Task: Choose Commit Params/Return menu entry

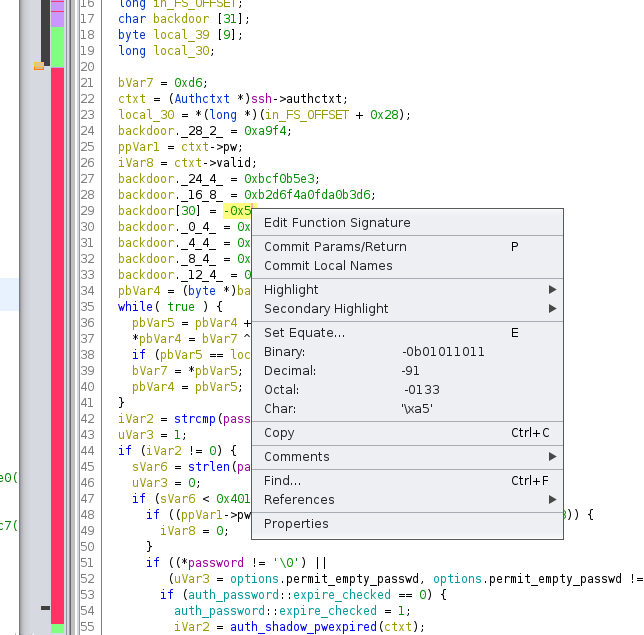Action: pyautogui.click(x=335, y=247)
